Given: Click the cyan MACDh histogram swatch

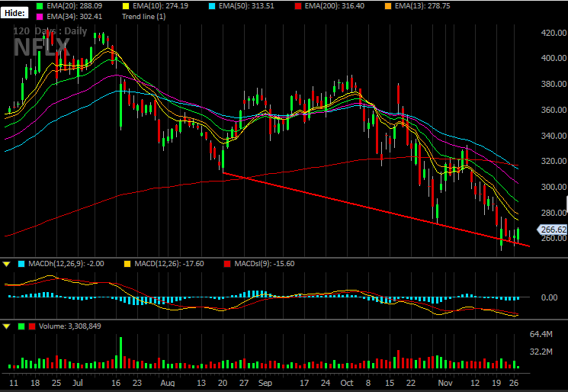Looking at the screenshot, I should [21, 264].
